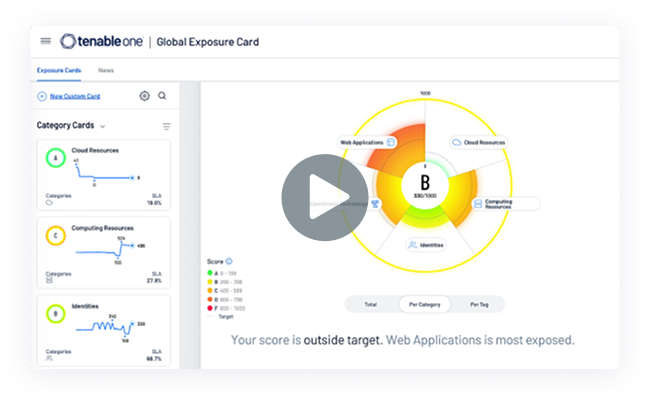Screen dimensions: 650x404
Task: Open exposure card settings gear
Action: coord(145,96)
